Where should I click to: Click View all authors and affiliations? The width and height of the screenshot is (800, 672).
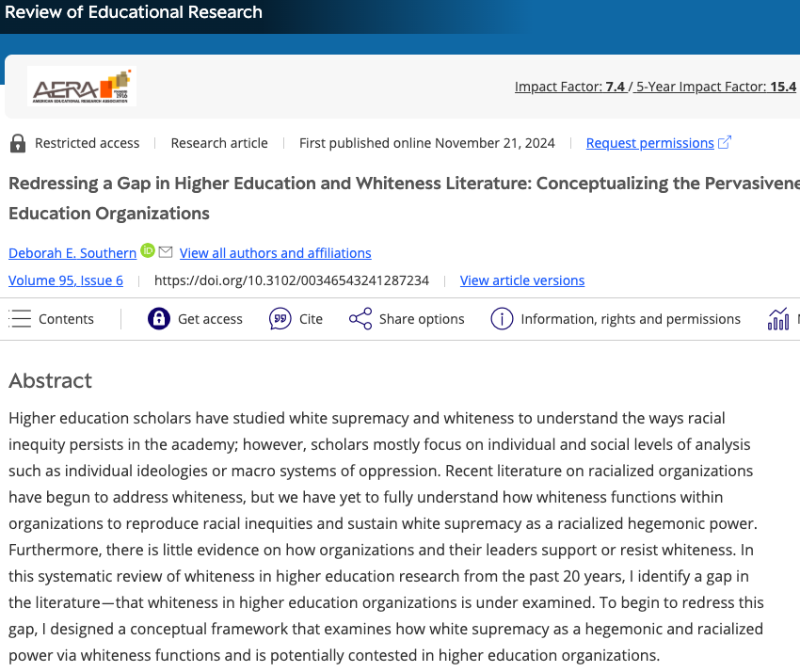275,252
